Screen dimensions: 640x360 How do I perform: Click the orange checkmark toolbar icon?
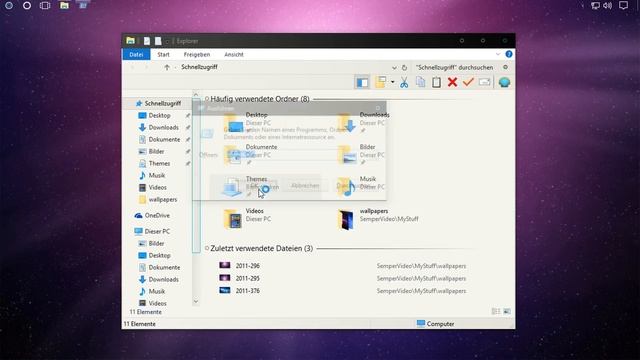click(468, 82)
